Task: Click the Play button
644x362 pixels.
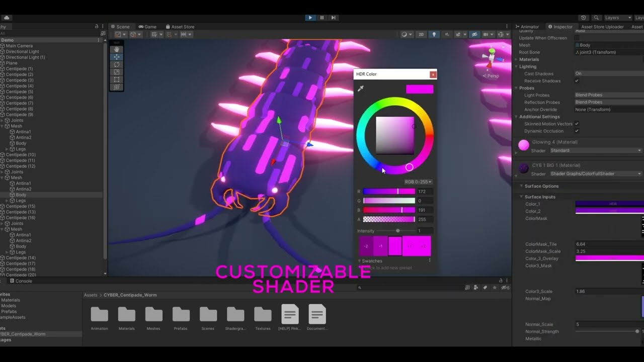Action: 310,18
